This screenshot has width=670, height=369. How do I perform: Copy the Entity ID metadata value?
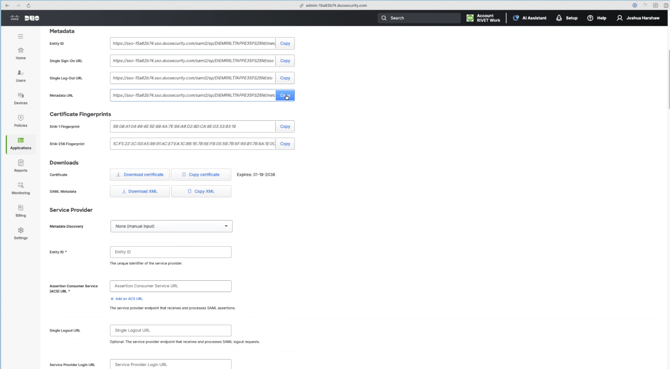pyautogui.click(x=285, y=44)
